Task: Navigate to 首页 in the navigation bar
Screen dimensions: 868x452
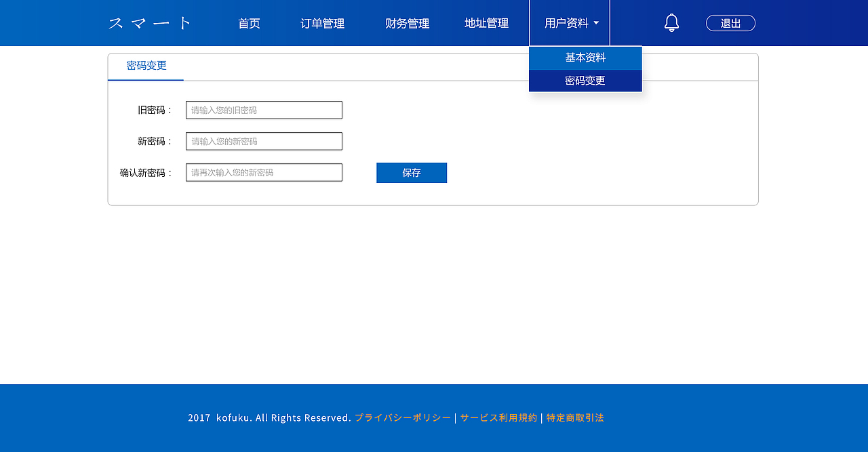Action: [x=248, y=22]
